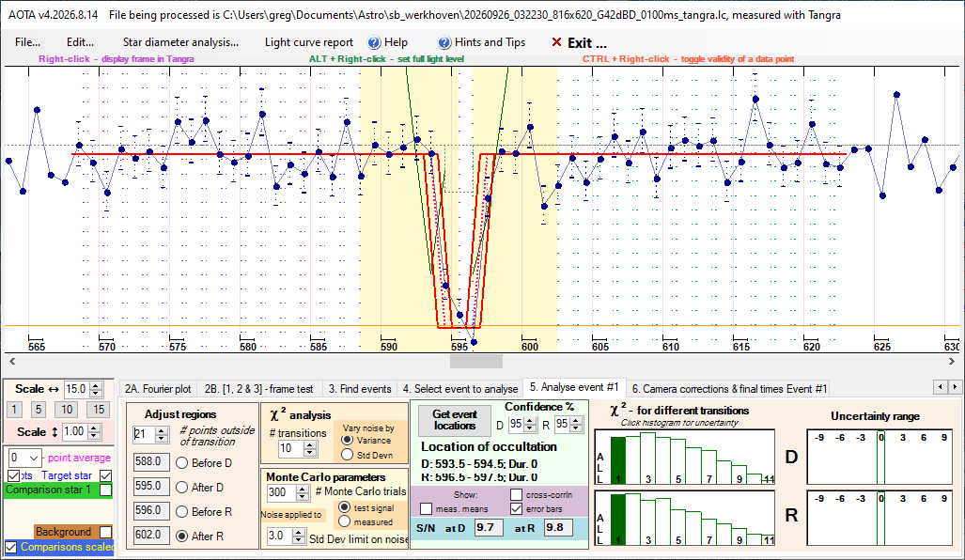Click the 588.0 Before D value field

coord(150,461)
